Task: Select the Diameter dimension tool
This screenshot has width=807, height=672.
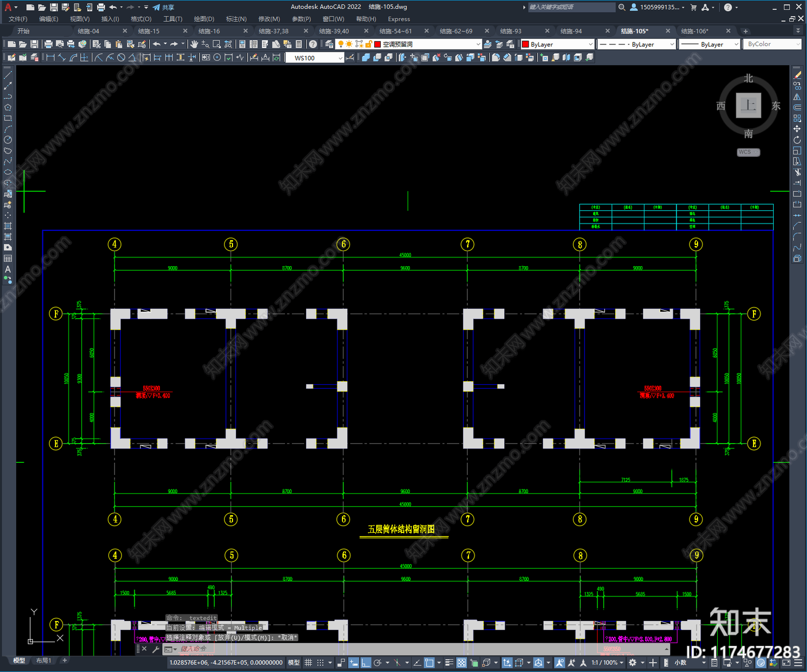Action: click(121, 57)
